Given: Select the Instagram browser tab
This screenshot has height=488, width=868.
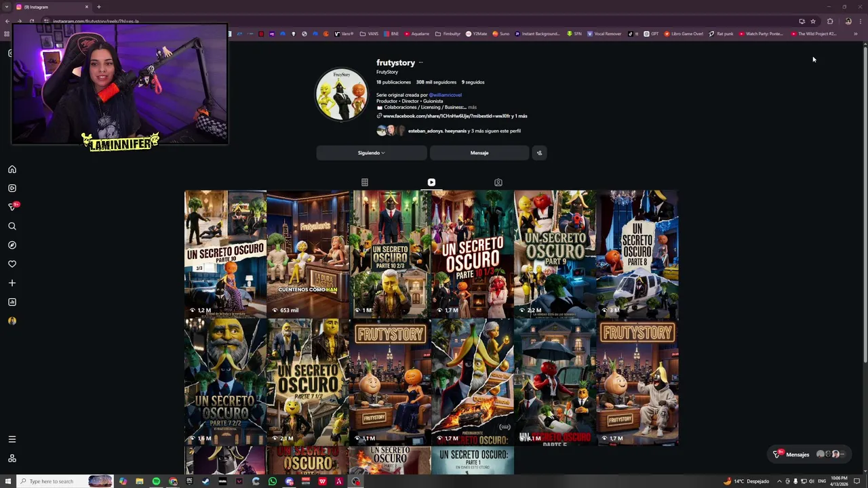Looking at the screenshot, I should (x=52, y=7).
